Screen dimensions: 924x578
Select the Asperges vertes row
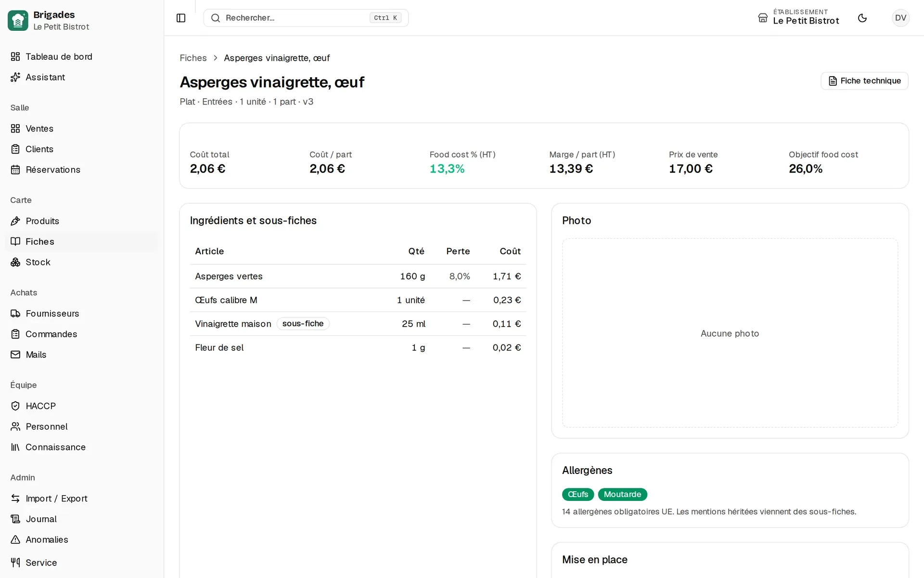358,276
